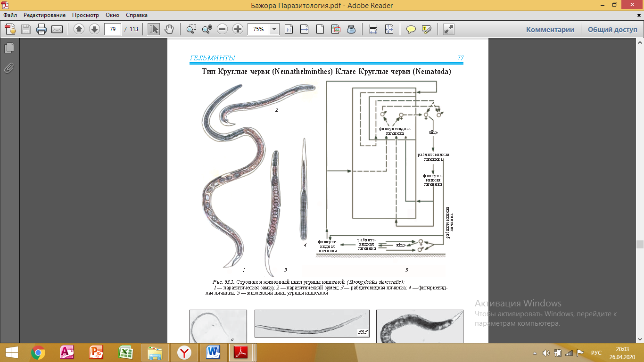Open the Файл menu
This screenshot has width=644, height=362.
pyautogui.click(x=10, y=15)
